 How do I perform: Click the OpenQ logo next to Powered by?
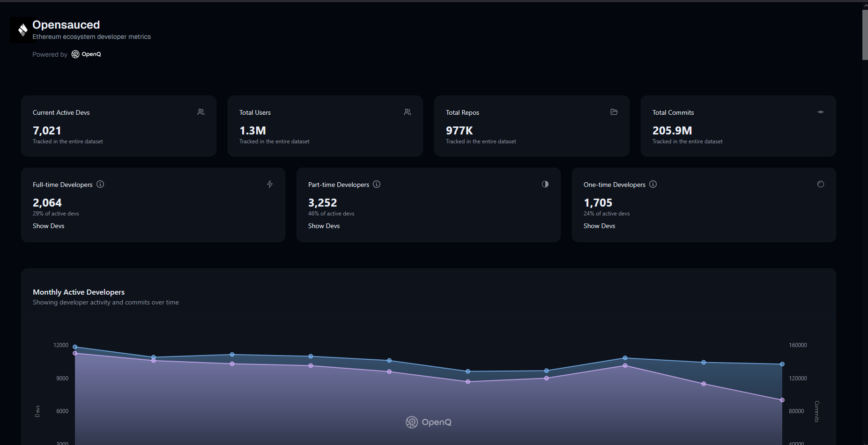(x=86, y=54)
